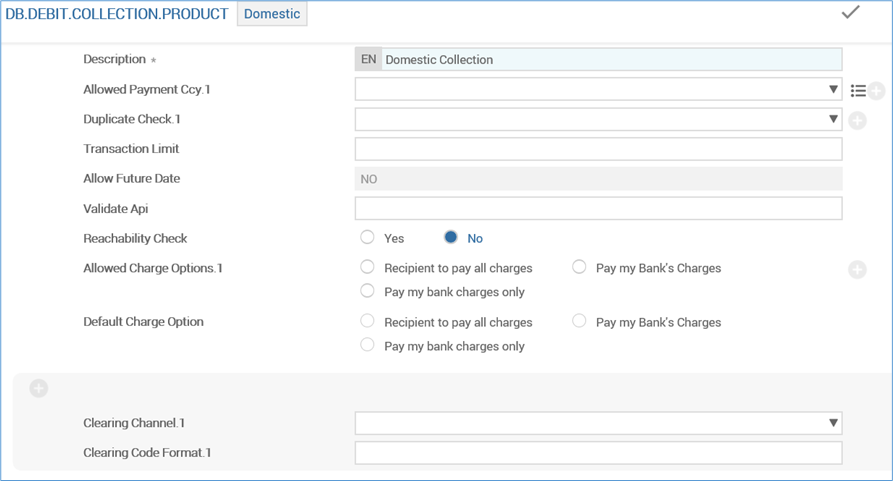Select Yes for Reachability Check
Image resolution: width=893 pixels, height=481 pixels.
click(x=368, y=238)
